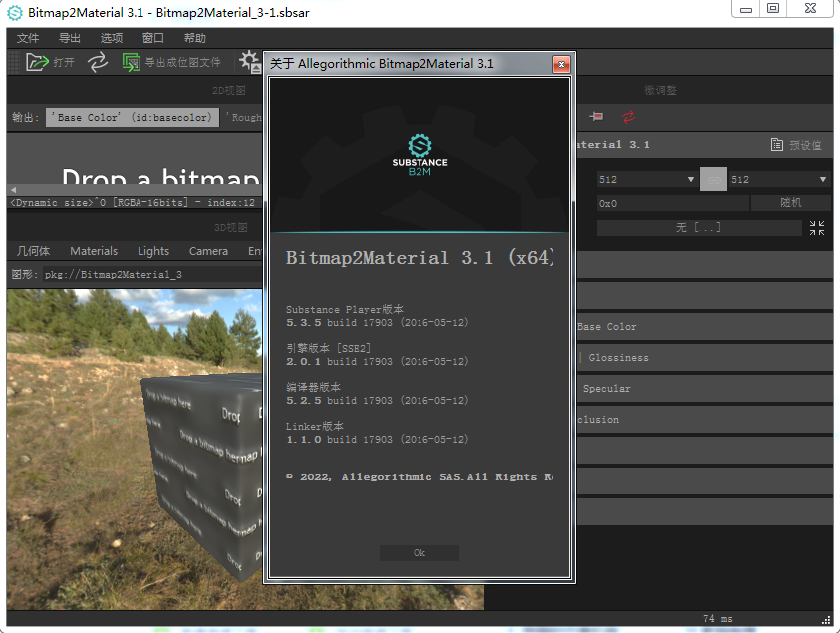Close the 关于 Allegorithmic dialog with red X
Screen dimensions: 840x633
point(561,65)
